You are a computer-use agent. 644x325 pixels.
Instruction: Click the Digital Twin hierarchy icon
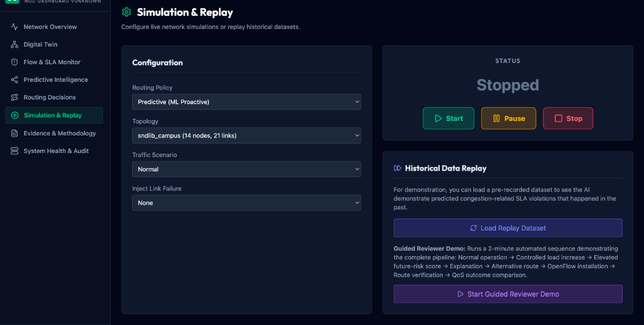[x=14, y=45]
